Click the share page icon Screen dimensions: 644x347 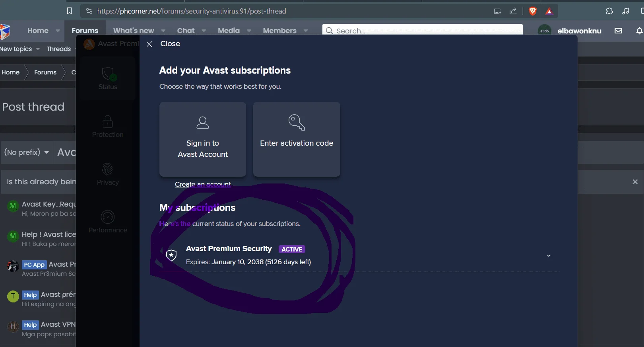pos(513,11)
